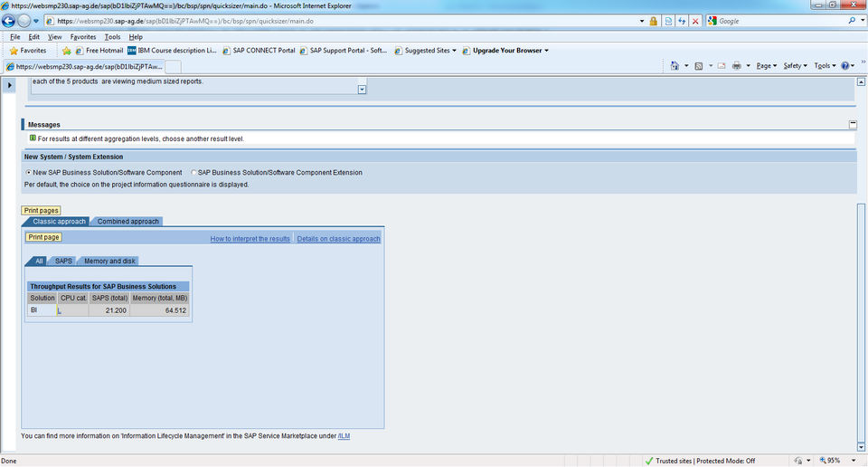Open How to interpret the results link
This screenshot has width=868, height=467.
point(250,239)
